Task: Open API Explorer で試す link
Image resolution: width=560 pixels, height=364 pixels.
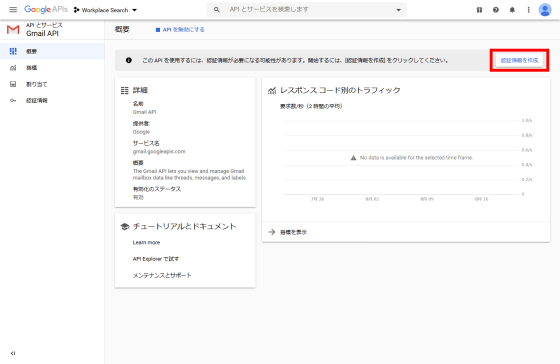Action: pyautogui.click(x=156, y=259)
